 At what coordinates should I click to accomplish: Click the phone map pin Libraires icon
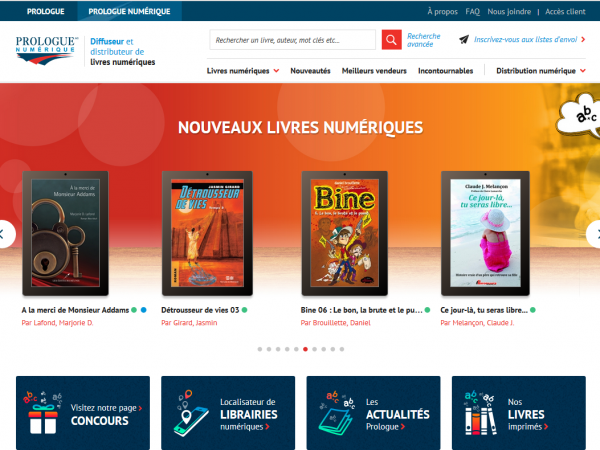click(190, 413)
